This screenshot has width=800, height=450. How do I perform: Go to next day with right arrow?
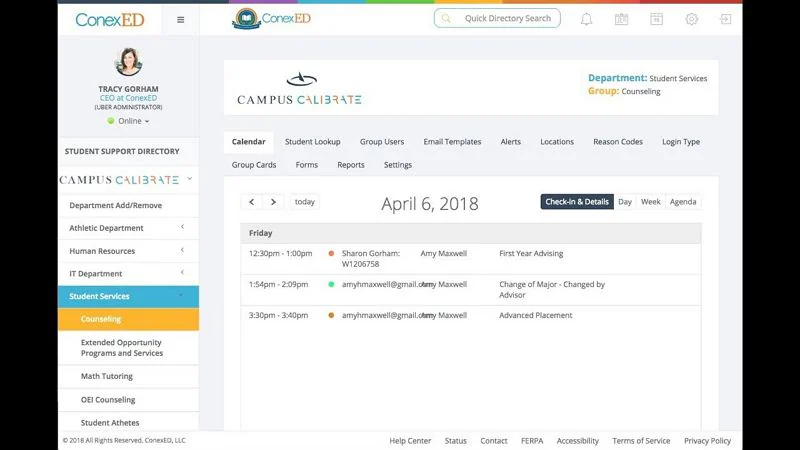click(x=273, y=202)
